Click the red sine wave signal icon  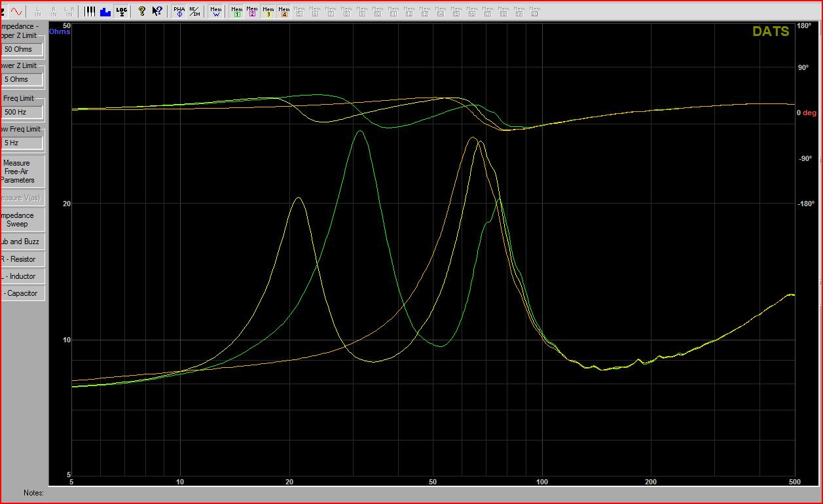coord(16,11)
